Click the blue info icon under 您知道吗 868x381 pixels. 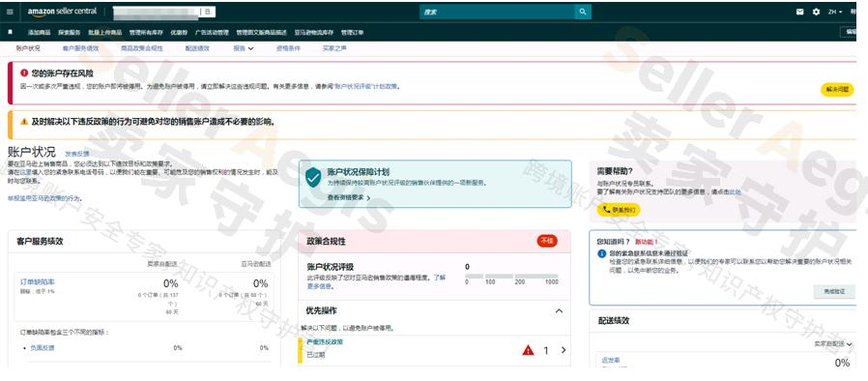(x=602, y=253)
